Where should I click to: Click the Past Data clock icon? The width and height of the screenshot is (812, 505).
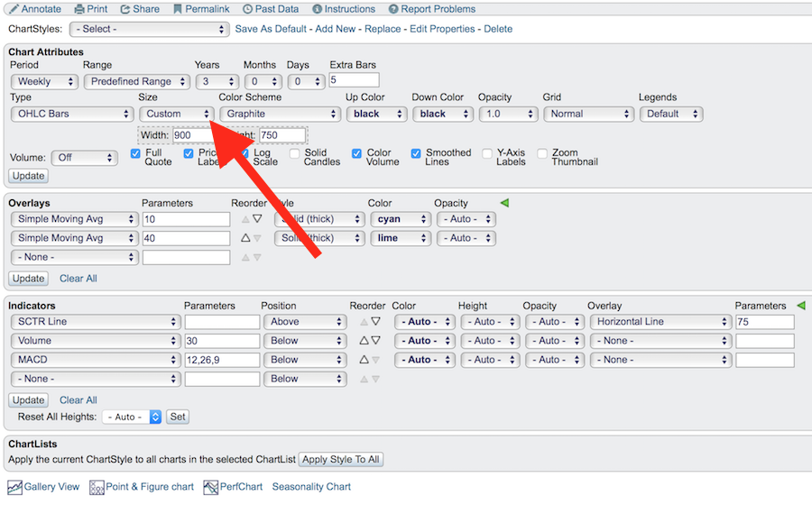[247, 9]
